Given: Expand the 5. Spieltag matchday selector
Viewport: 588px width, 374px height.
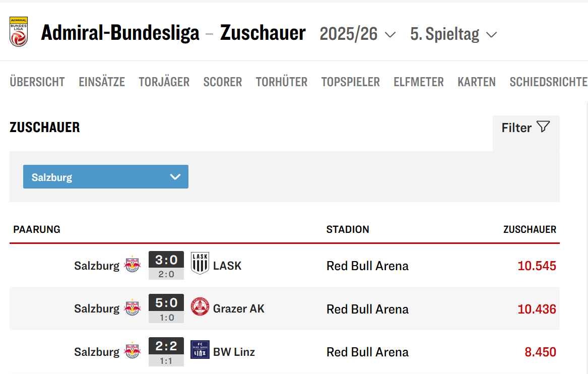Looking at the screenshot, I should click(453, 34).
